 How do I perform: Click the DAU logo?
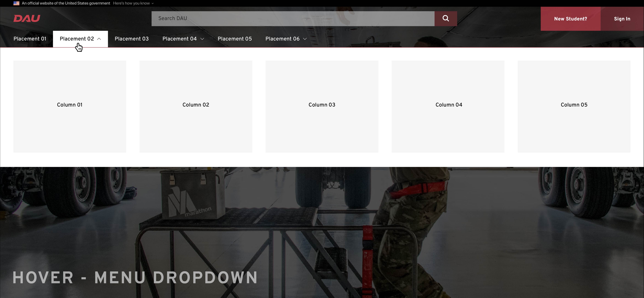point(27,19)
